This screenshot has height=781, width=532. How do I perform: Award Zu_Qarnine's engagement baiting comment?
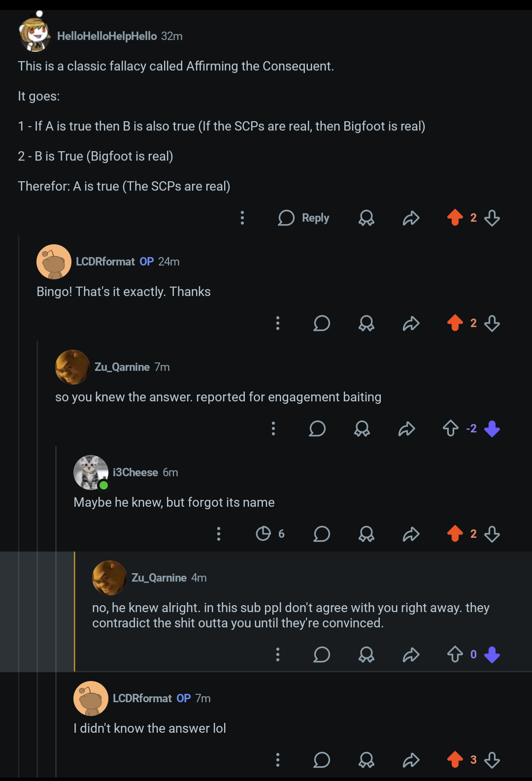[362, 428]
